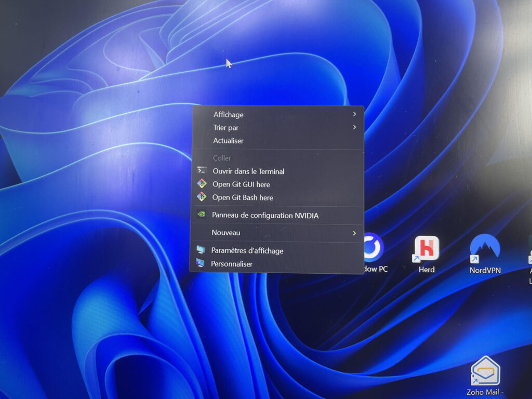Click the Git Bash icon in the menu
Image resolution: width=532 pixels, height=399 pixels.
click(203, 197)
